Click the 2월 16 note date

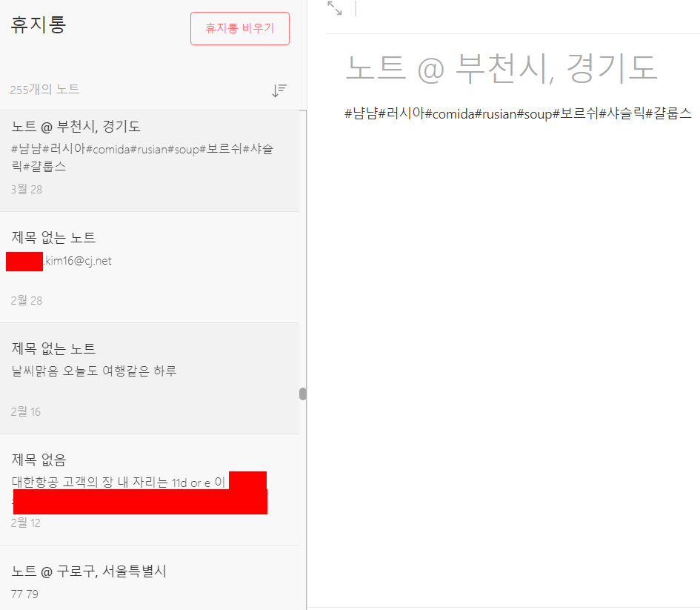pyautogui.click(x=25, y=411)
